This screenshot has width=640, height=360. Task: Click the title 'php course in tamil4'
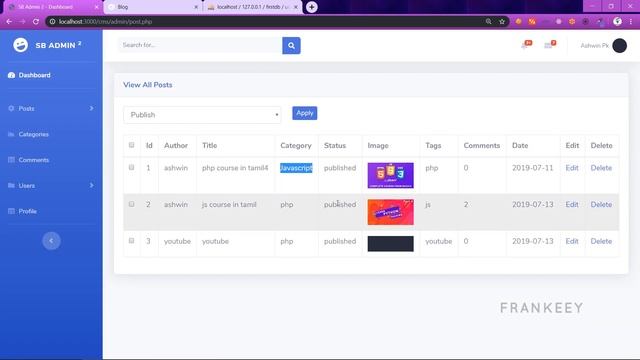point(235,168)
